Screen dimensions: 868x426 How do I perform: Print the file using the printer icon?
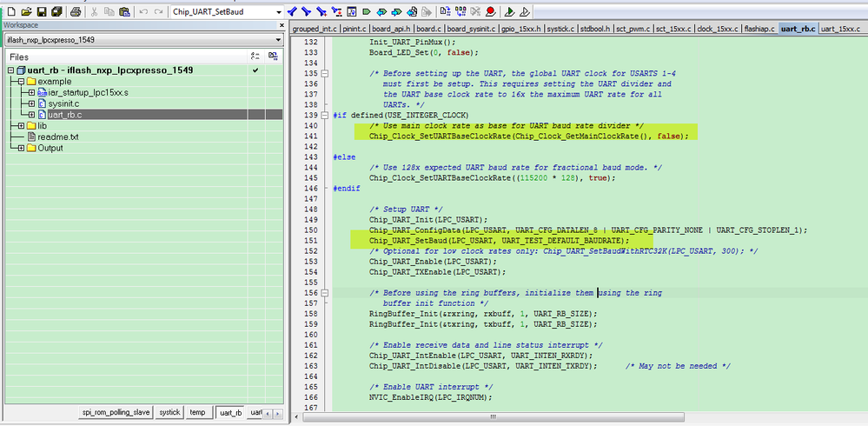(x=76, y=11)
